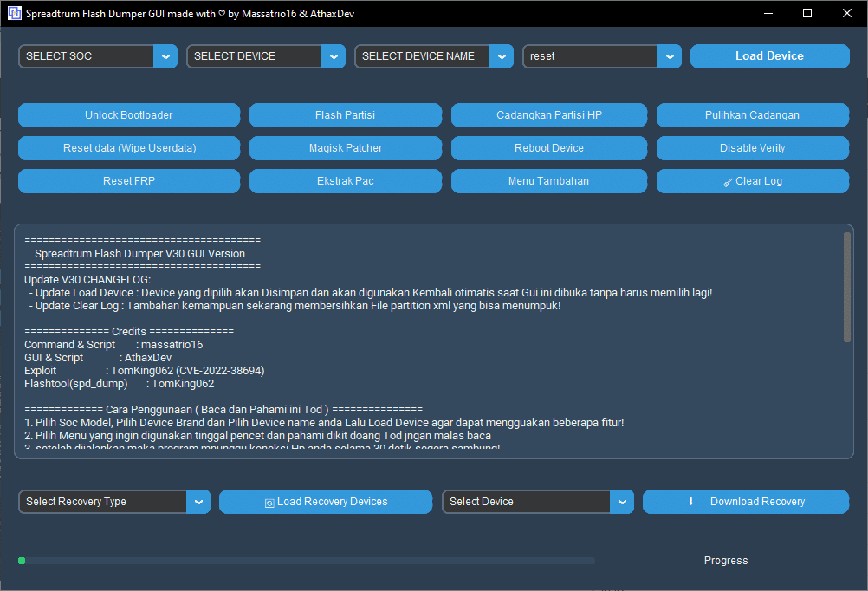Expand the reset combo box
This screenshot has width=868, height=591.
pyautogui.click(x=668, y=55)
